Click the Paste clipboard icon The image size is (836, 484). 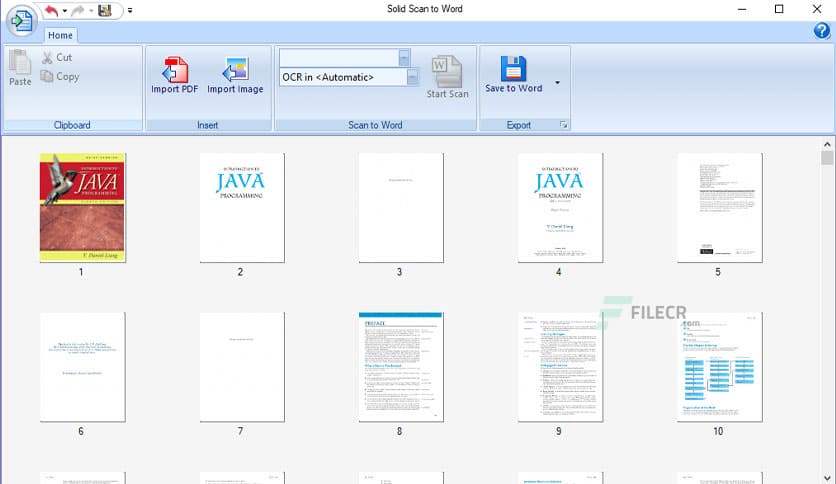[x=20, y=68]
